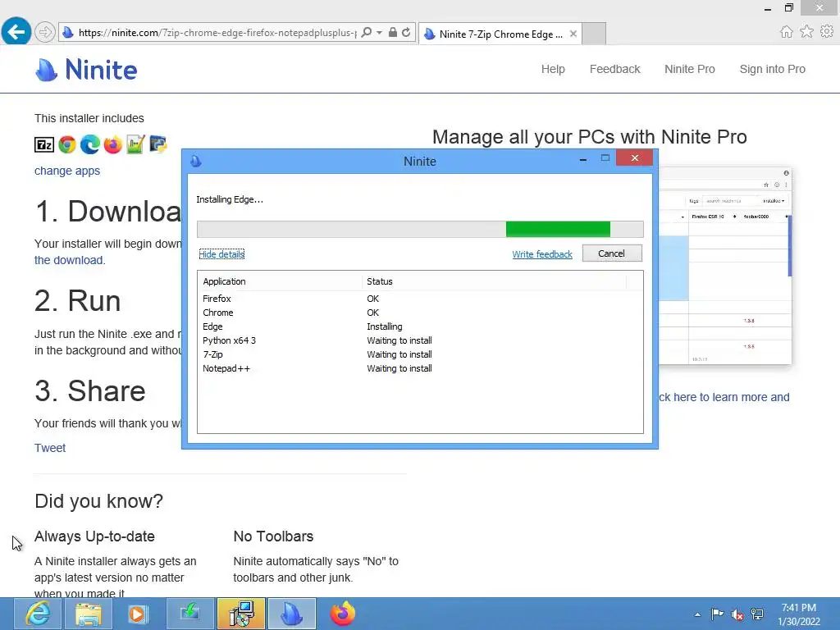Select the Notepad++ row in installer list

coord(419,368)
